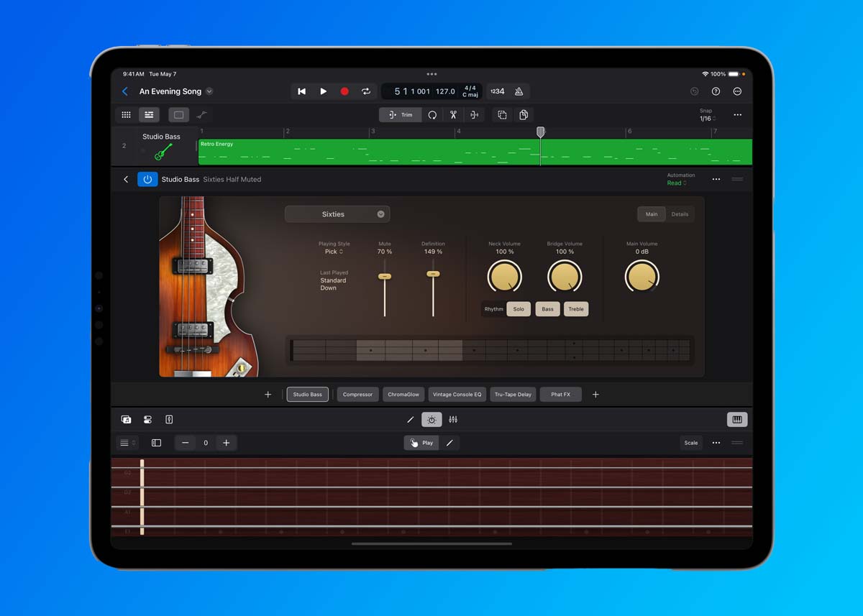
Task: Click the Sixties Half Muted preset name
Action: [232, 179]
